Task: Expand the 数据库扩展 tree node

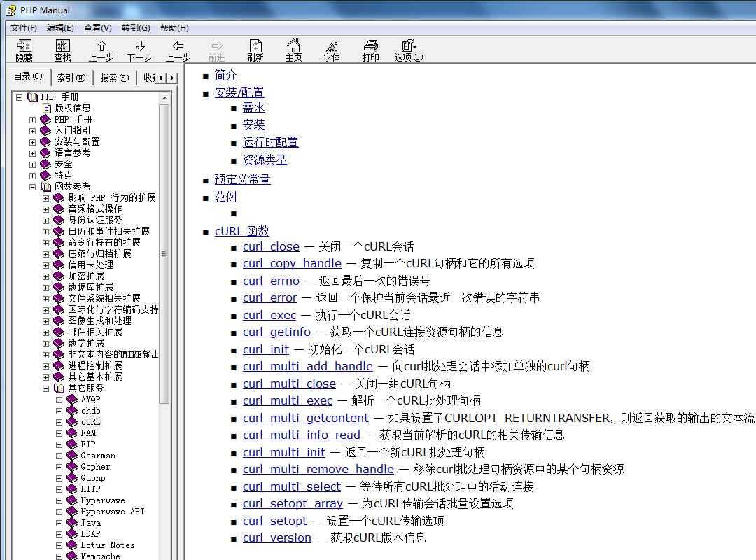Action: coord(45,288)
